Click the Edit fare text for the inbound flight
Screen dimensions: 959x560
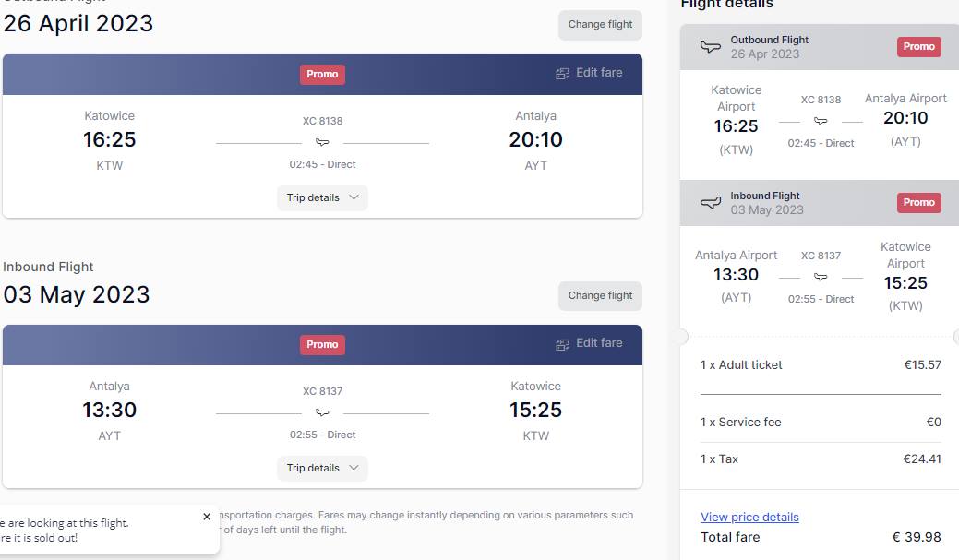[x=599, y=343]
